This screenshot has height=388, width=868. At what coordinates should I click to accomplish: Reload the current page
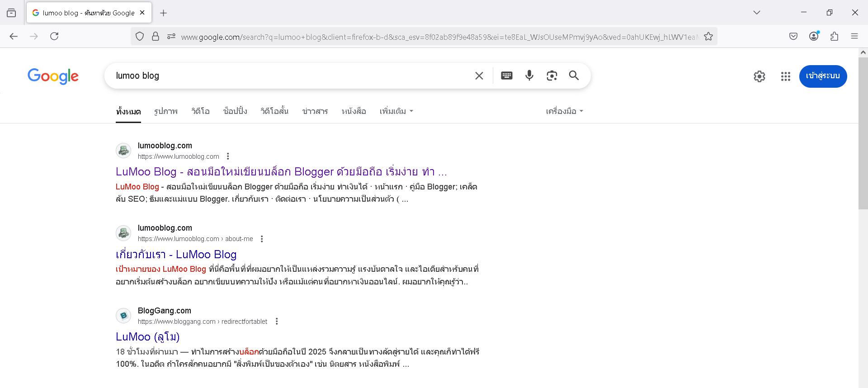point(54,36)
